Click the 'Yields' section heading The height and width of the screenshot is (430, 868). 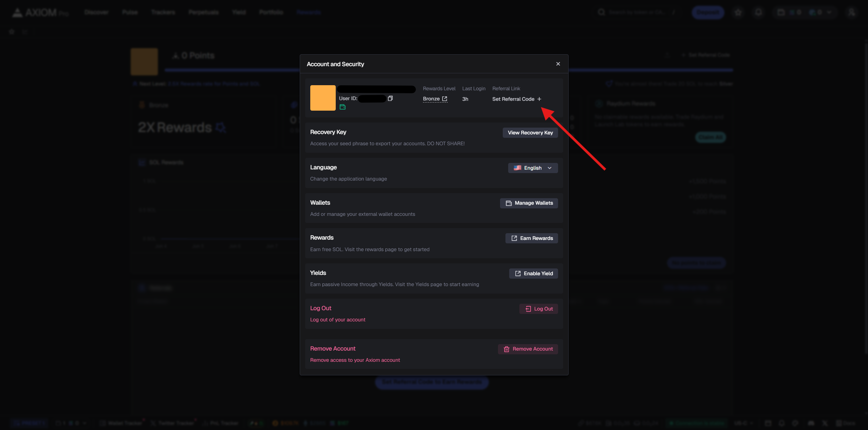[318, 273]
